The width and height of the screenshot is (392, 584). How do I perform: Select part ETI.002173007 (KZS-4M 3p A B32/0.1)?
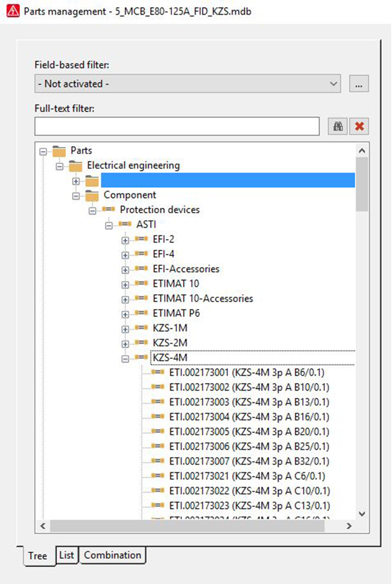pyautogui.click(x=249, y=461)
